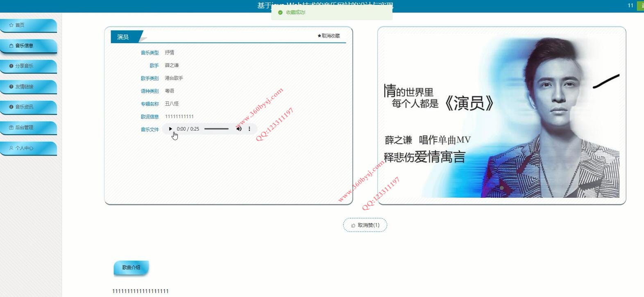This screenshot has height=297, width=644.
Task: Go to 分享音乐 in the sidebar
Action: tap(28, 66)
